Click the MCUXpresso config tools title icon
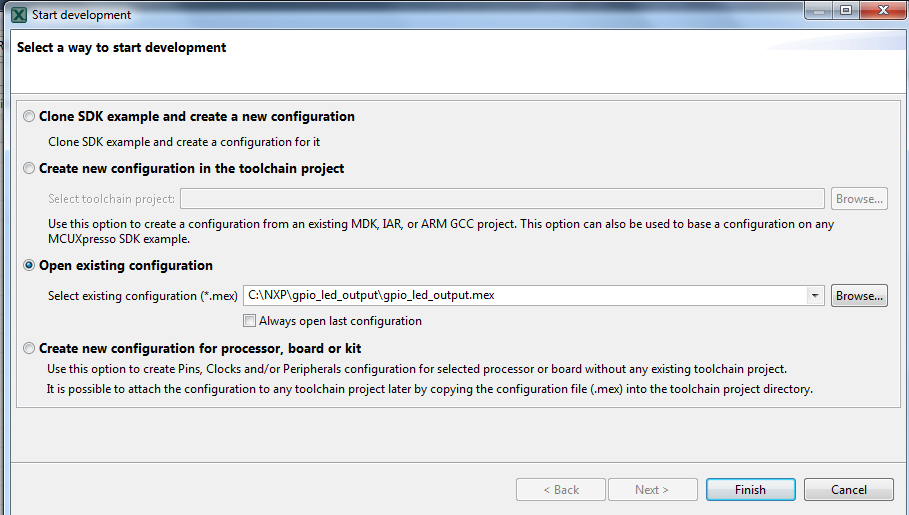The height and width of the screenshot is (515, 909). (17, 15)
